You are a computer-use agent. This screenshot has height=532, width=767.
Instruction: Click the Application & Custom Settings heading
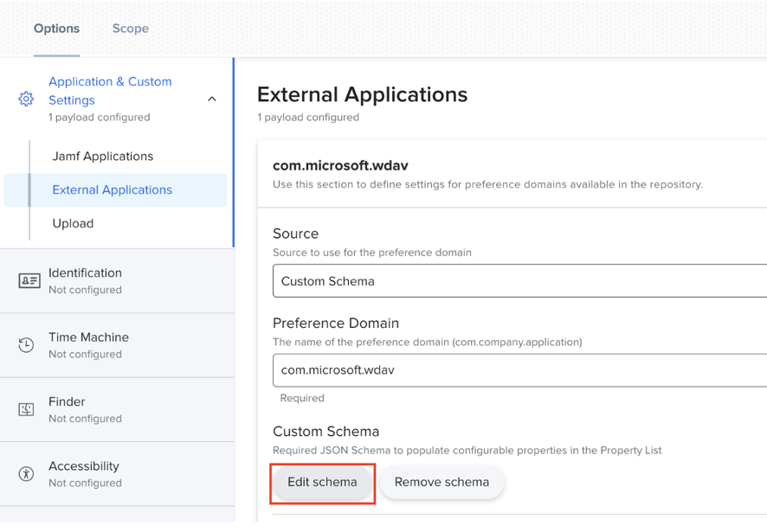[x=110, y=91]
